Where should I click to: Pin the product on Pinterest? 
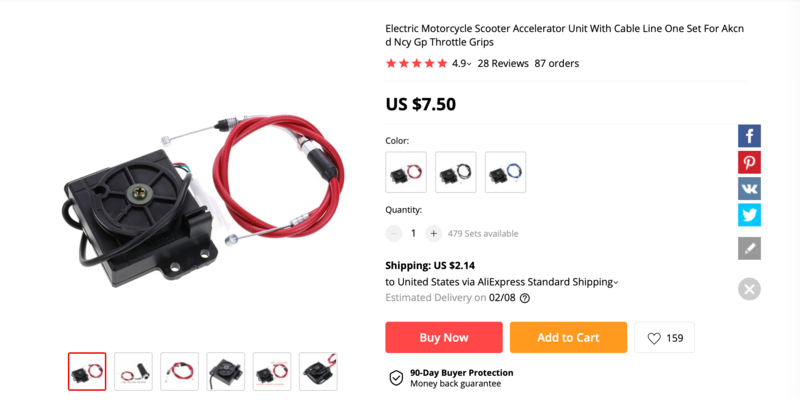(749, 162)
